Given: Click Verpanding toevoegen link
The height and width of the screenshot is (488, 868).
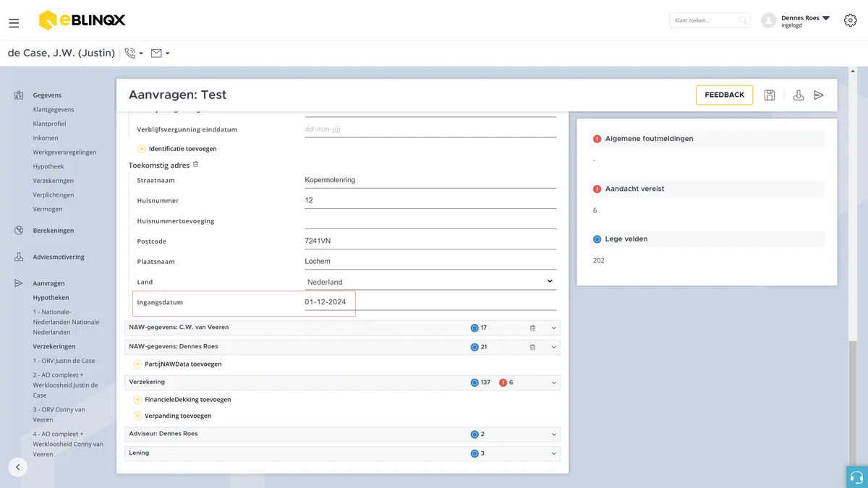Looking at the screenshot, I should click(178, 416).
